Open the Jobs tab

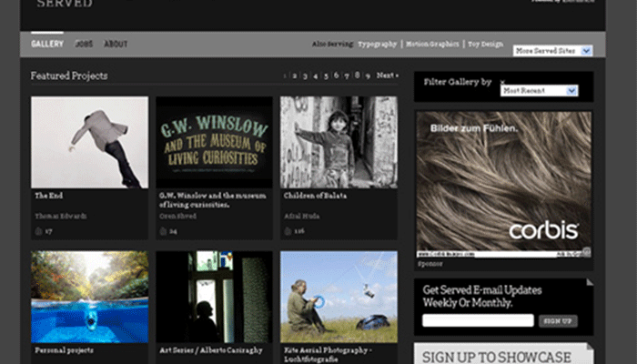tap(84, 44)
